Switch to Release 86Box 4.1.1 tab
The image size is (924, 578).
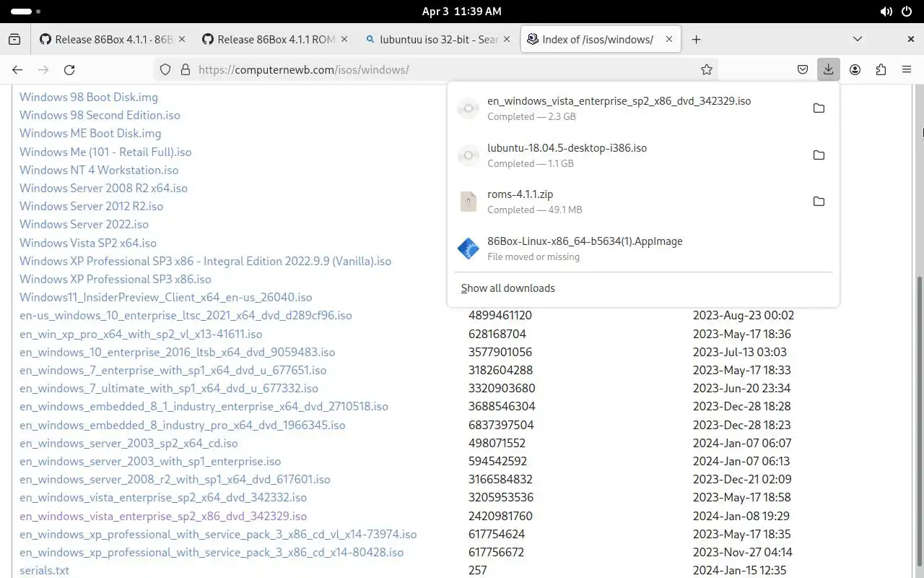[x=112, y=39]
